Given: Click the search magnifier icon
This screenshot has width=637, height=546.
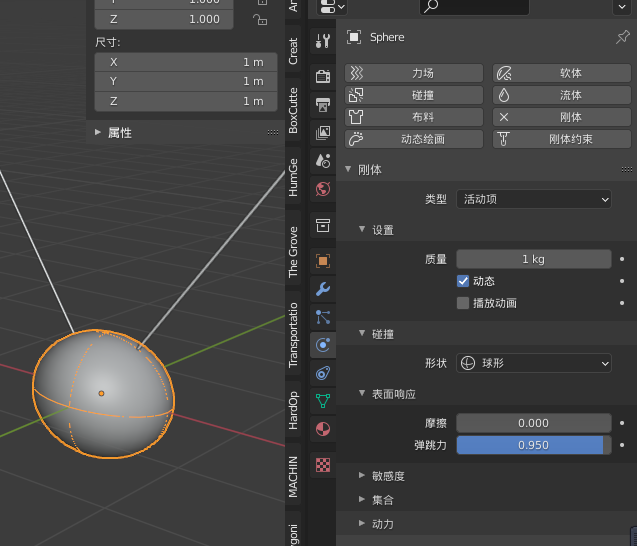Looking at the screenshot, I should [431, 6].
